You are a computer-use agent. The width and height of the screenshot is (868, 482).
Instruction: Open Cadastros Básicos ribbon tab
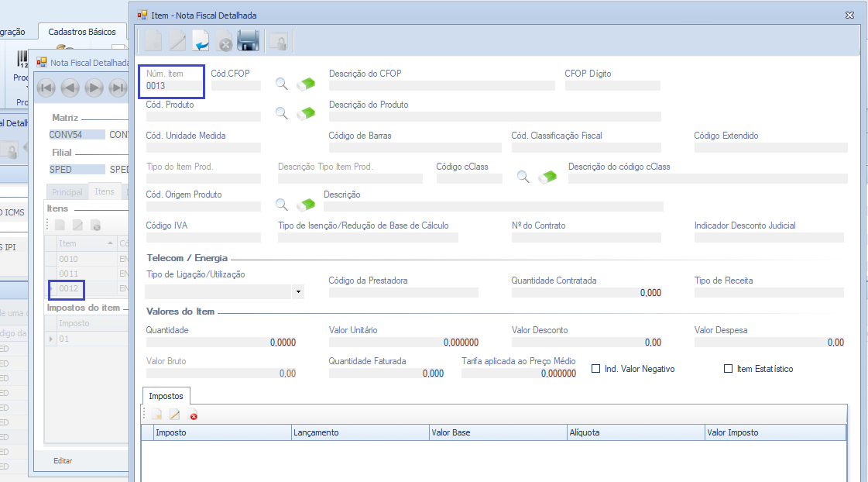pyautogui.click(x=82, y=32)
